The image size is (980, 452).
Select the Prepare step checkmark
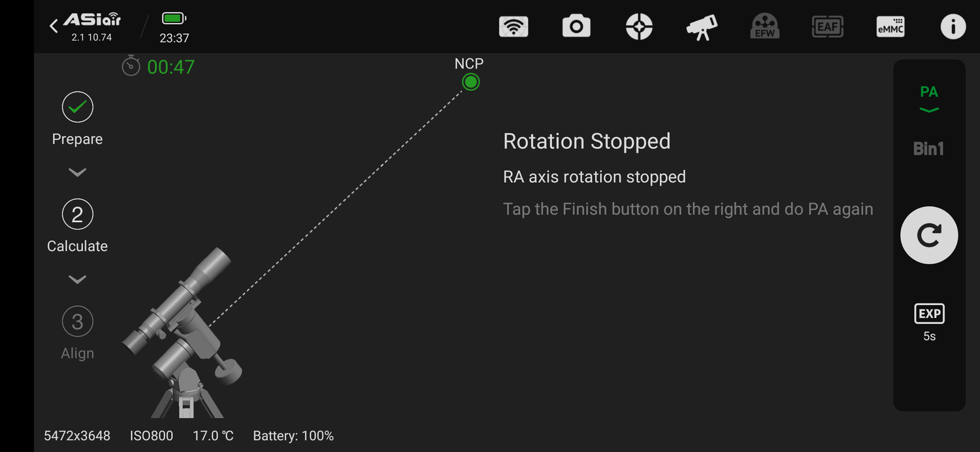[77, 107]
